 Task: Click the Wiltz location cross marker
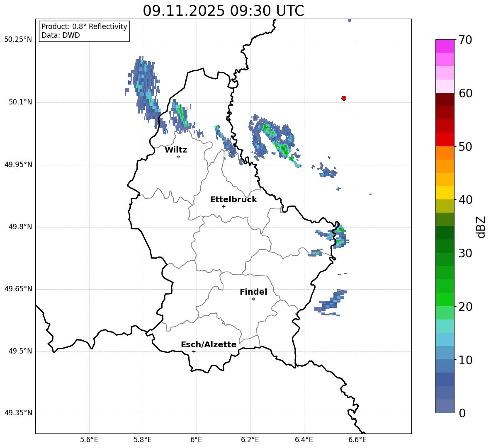pos(178,157)
